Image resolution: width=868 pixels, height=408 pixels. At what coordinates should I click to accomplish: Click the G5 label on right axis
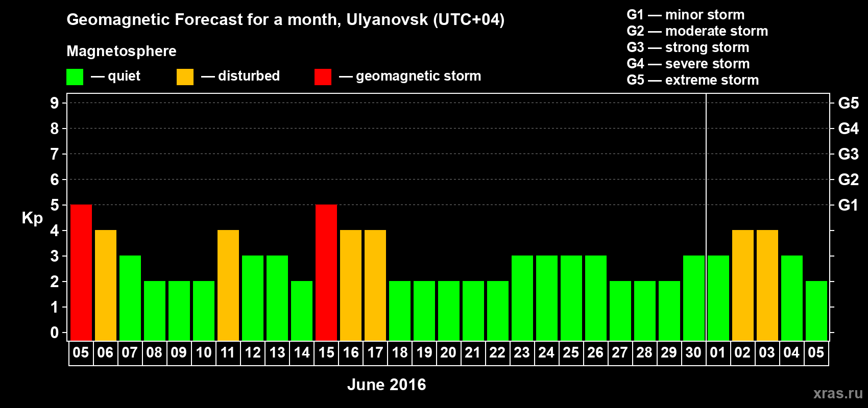[x=848, y=103]
